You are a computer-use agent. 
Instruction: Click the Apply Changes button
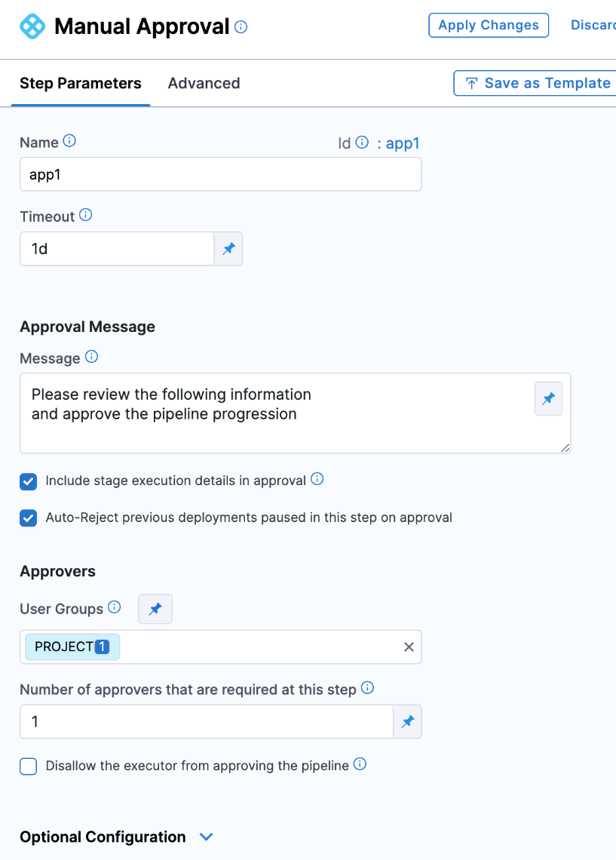point(488,25)
